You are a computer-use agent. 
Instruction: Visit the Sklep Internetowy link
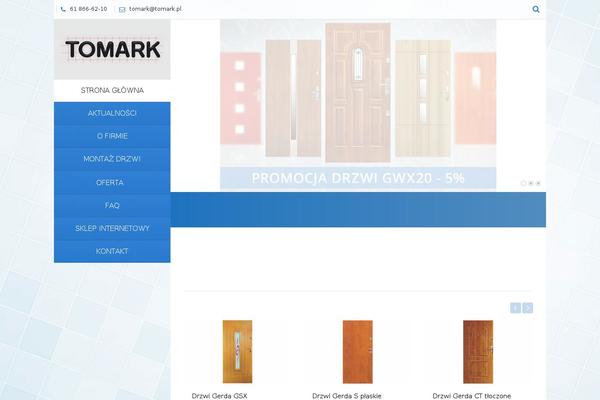point(112,228)
